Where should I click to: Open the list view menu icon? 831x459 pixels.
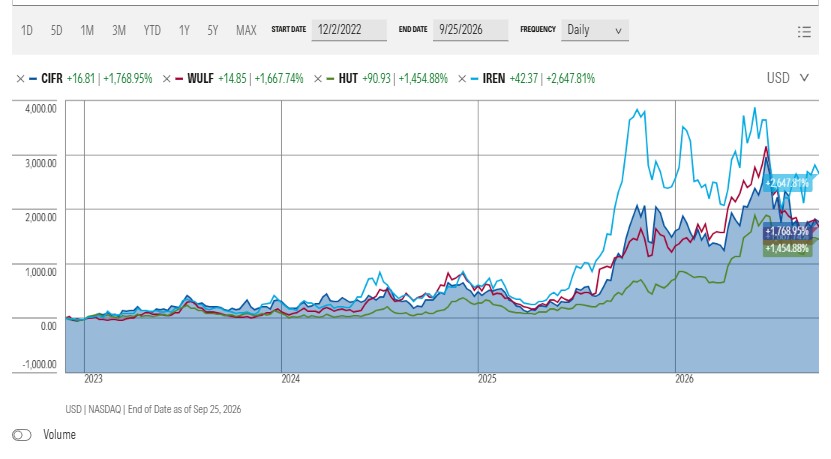[804, 32]
